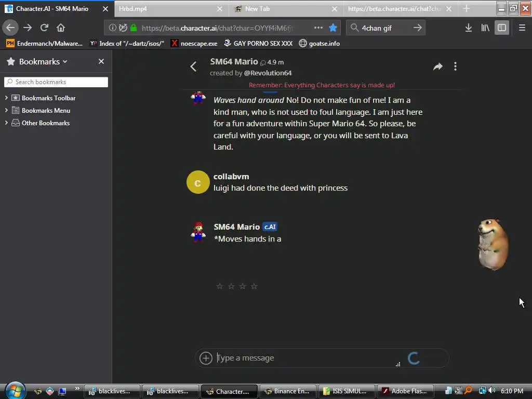Expand quick launch overflow chevron
The image size is (532, 399).
(x=77, y=389)
